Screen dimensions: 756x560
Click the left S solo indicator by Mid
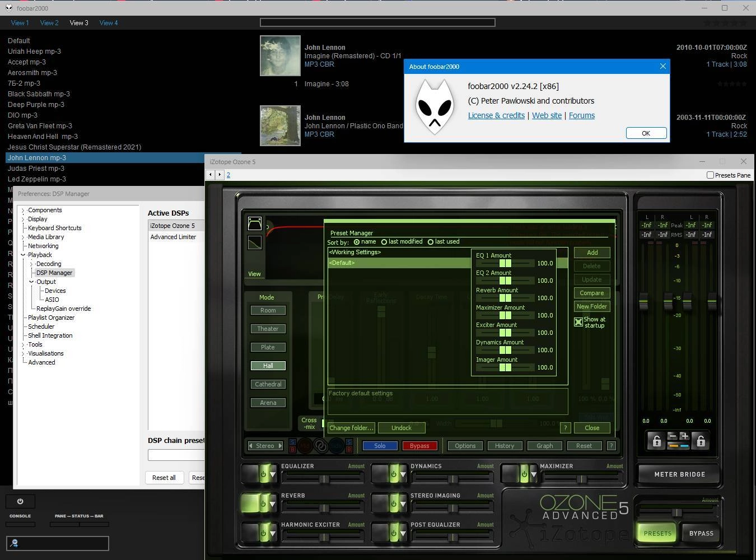(x=293, y=442)
